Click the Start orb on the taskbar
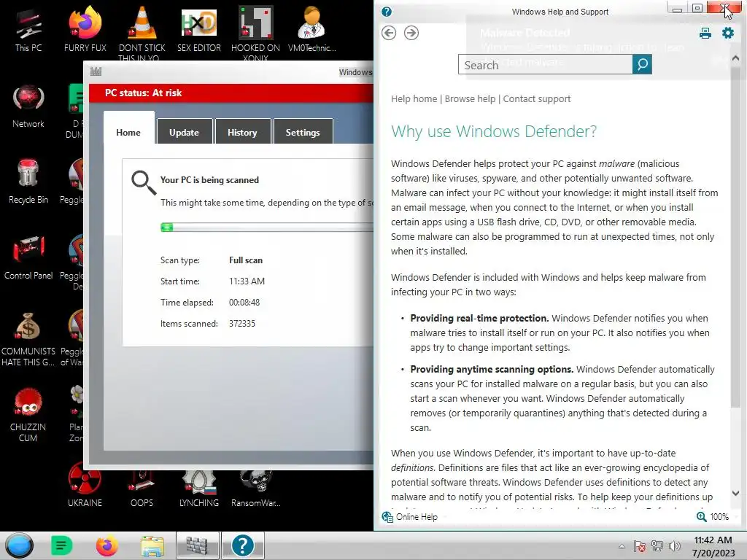Screen dimensions: 747x560 click(x=19, y=545)
